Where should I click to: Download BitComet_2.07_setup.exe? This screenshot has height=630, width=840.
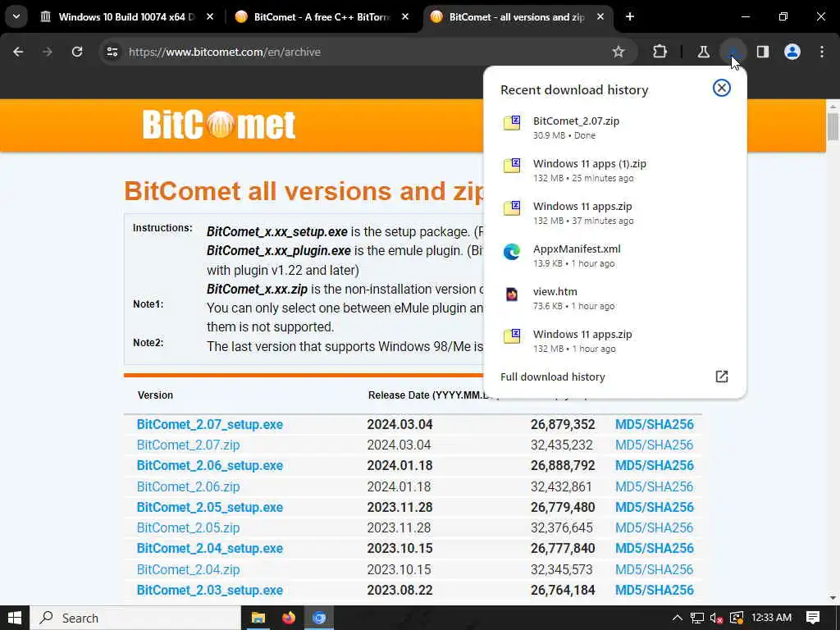pyautogui.click(x=209, y=424)
